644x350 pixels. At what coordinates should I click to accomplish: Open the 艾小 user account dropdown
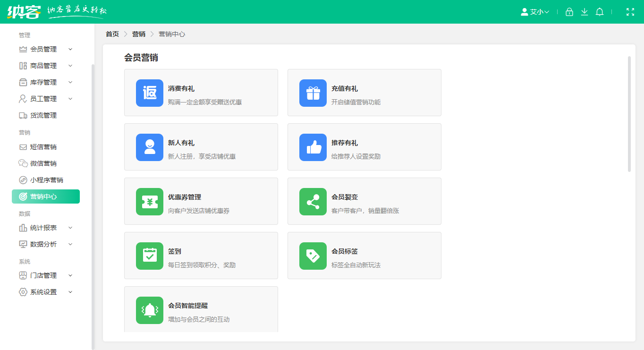click(535, 12)
